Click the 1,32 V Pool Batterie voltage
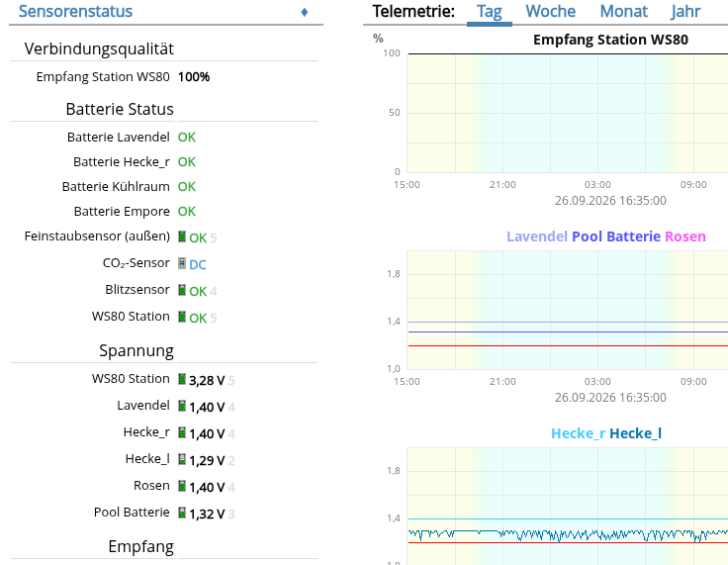Screen dimensions: 728x565 (207, 514)
